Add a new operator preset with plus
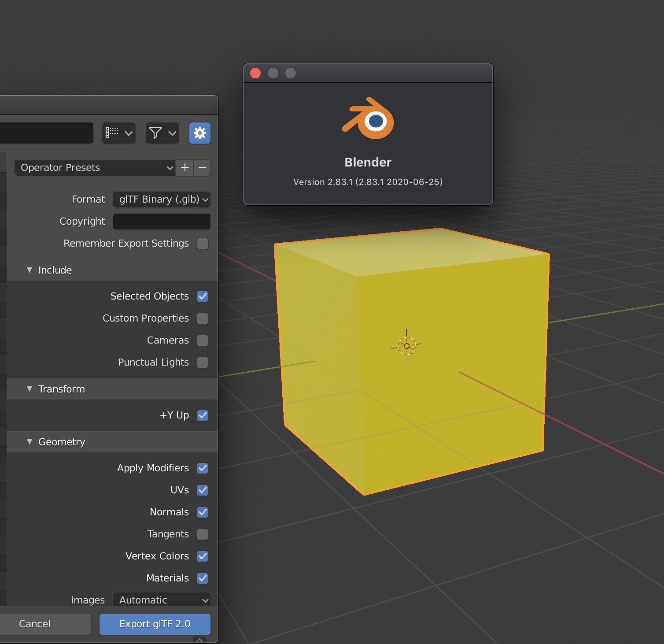This screenshot has height=644, width=664. coord(185,168)
